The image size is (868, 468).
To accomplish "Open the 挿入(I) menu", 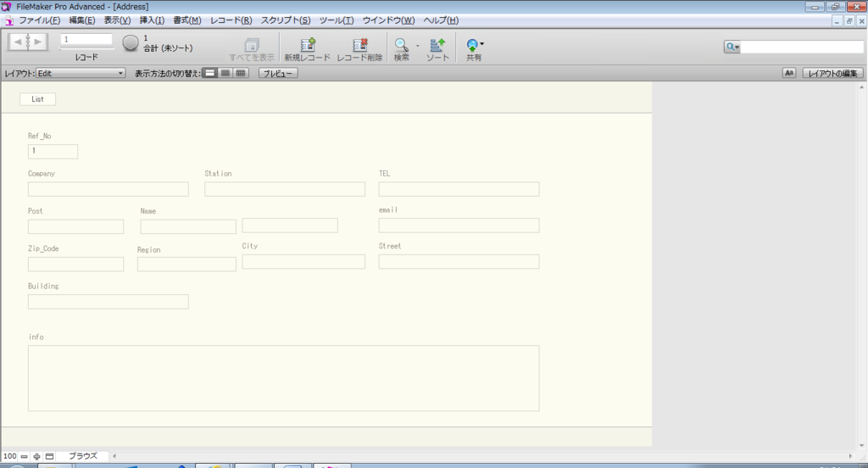I will click(x=152, y=20).
